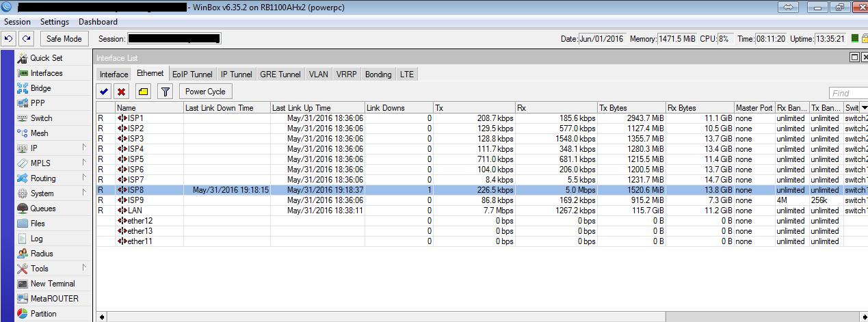Click the Power Cycle button
The image size is (868, 322).
pyautogui.click(x=205, y=92)
